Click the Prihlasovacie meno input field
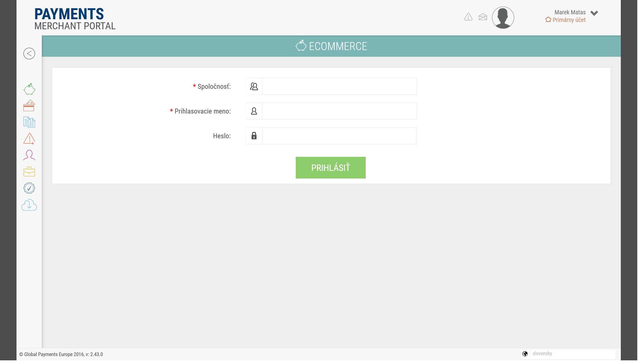 (x=339, y=111)
